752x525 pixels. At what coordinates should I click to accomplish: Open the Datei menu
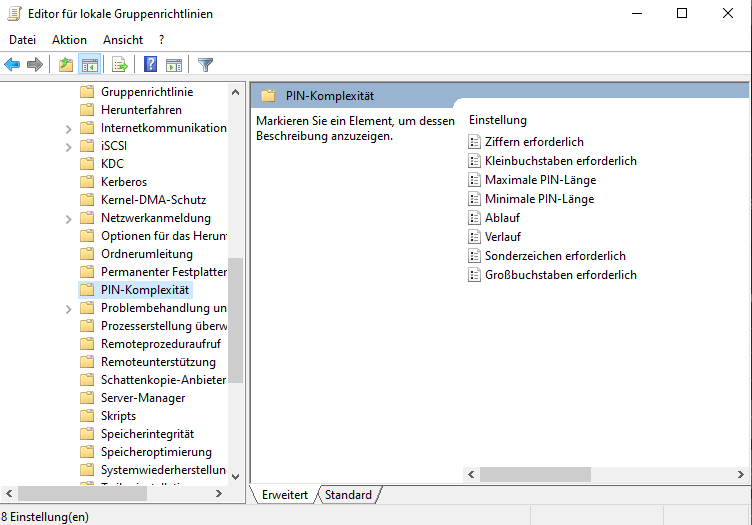tap(23, 40)
